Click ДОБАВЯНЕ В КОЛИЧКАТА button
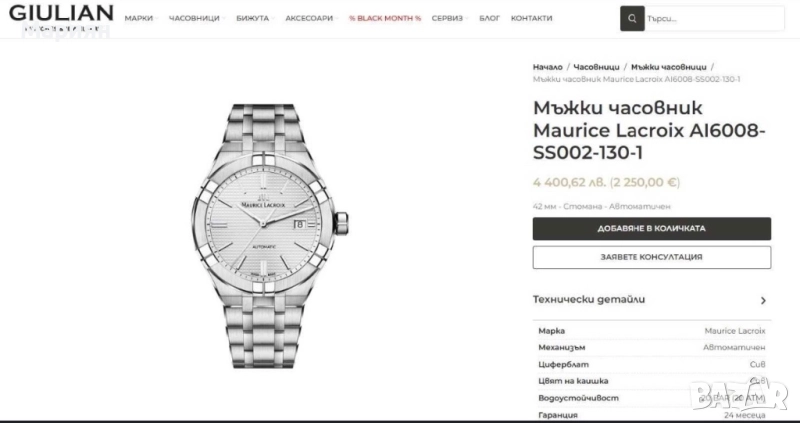Screen dimensions: 800x423 [x=652, y=229]
